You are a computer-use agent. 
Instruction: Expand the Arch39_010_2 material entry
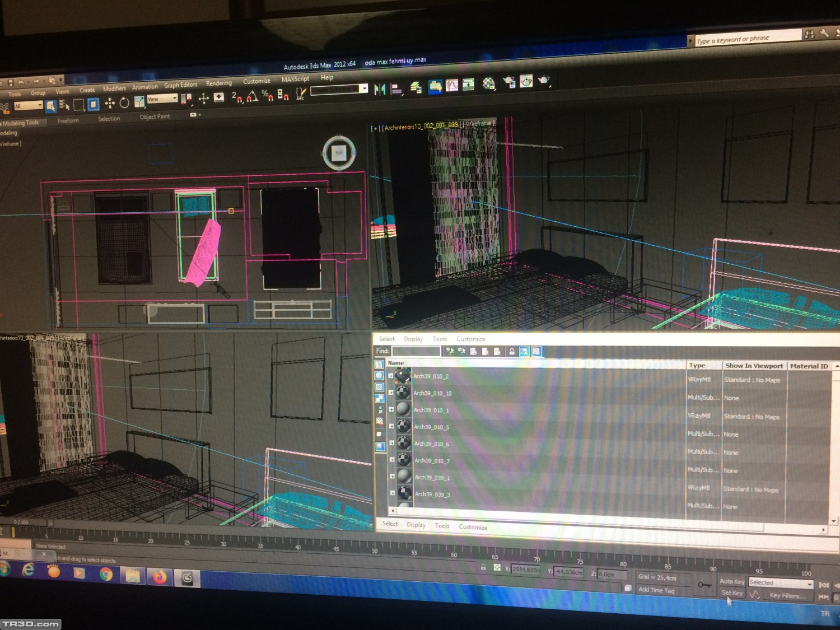[x=390, y=376]
